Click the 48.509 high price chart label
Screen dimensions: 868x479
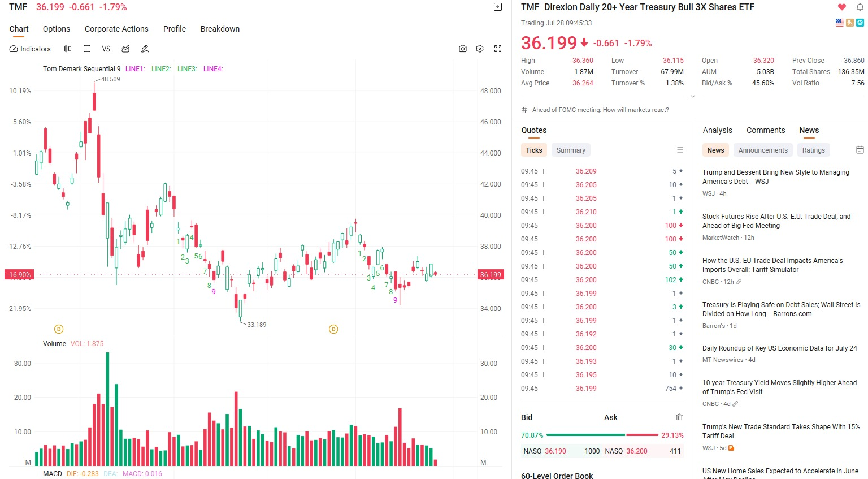pos(111,79)
